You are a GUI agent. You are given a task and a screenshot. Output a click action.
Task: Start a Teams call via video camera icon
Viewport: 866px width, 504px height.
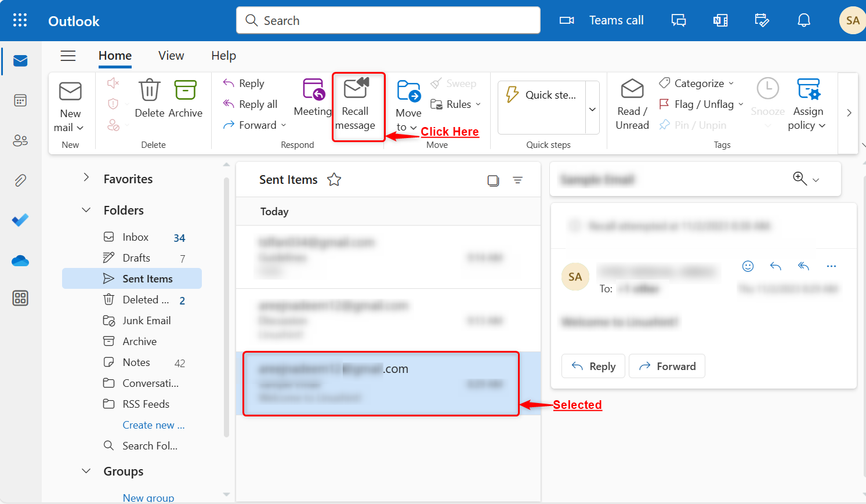pos(567,20)
